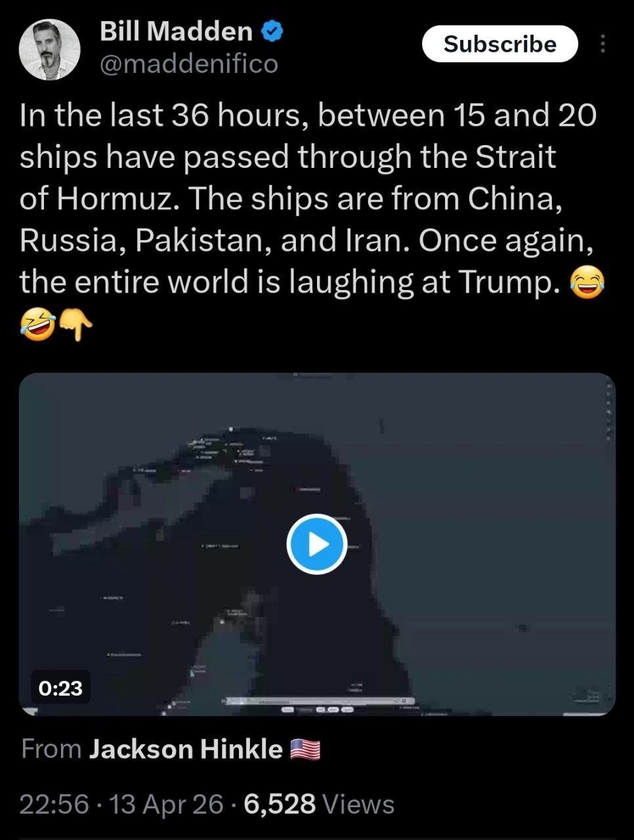Click the rolling-on-floor laughing emoji
Screen dimensions: 634x840
(x=37, y=325)
